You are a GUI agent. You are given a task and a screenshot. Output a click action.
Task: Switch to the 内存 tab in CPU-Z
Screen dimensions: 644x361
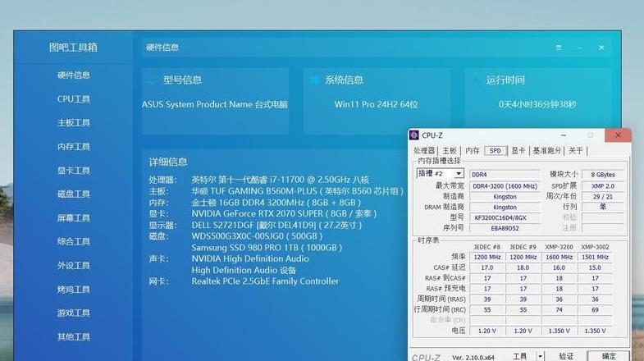473,151
